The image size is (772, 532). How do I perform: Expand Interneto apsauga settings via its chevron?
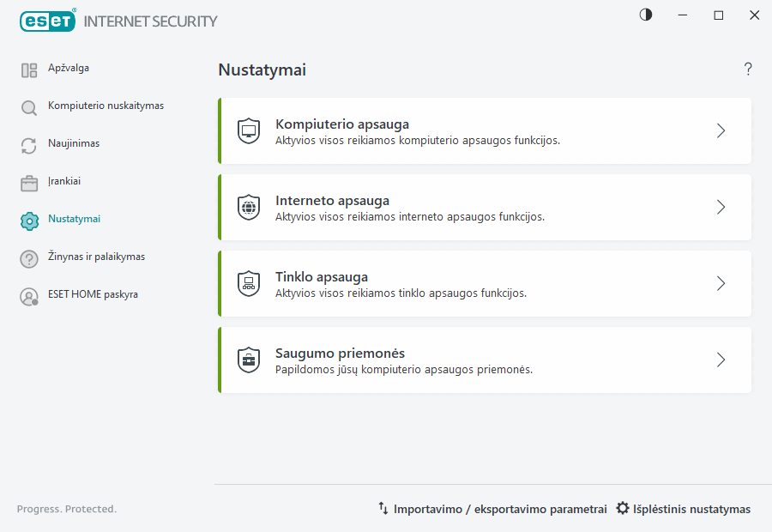pyautogui.click(x=721, y=207)
